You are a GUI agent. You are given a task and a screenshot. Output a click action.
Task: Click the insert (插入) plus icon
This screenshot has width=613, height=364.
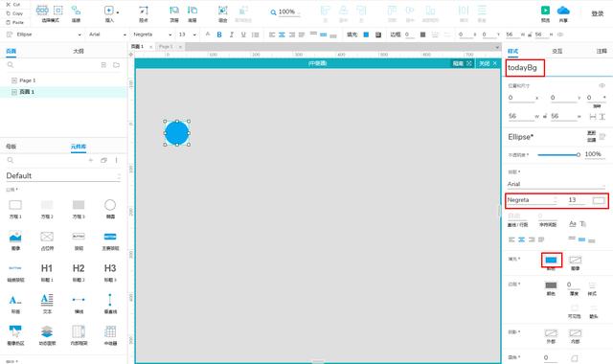pyautogui.click(x=108, y=11)
